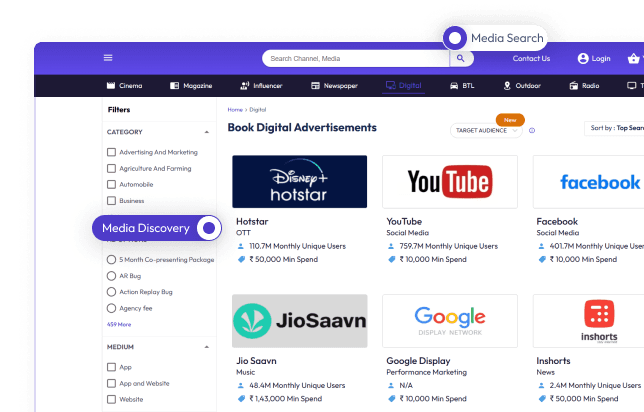Viewport: 644px width, 412px height.
Task: Open the YouTube logo thumbnail
Action: coord(450,182)
